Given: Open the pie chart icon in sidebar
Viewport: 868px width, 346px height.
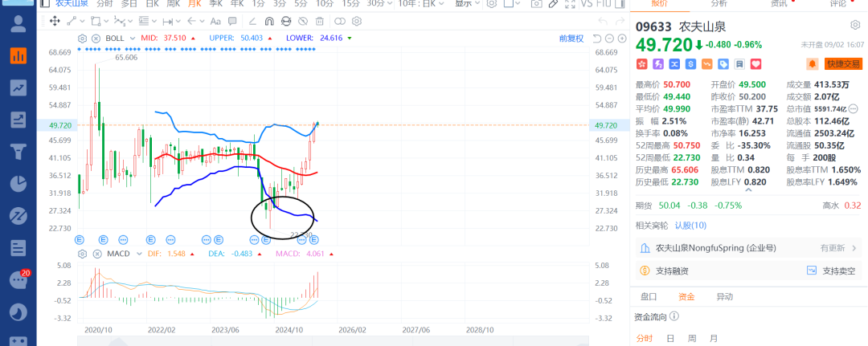Looking at the screenshot, I should pos(18,182).
